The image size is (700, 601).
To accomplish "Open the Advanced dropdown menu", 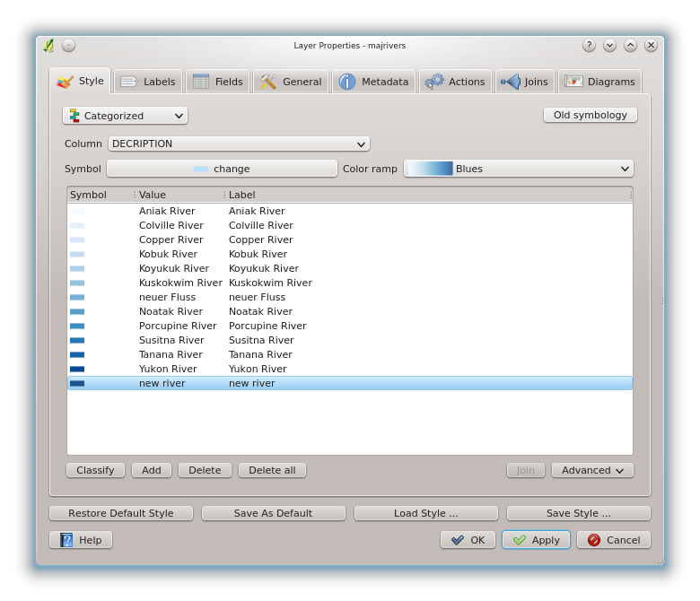I will click(x=592, y=470).
